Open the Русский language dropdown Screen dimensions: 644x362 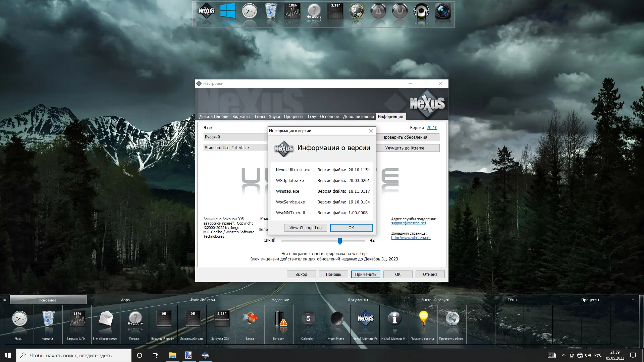(235, 137)
